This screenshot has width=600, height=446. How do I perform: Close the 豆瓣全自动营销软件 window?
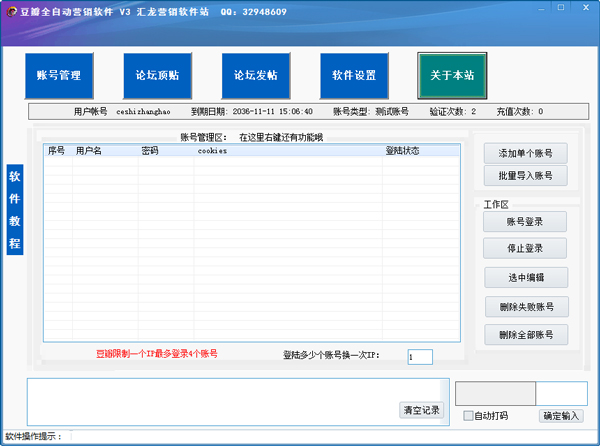586,7
